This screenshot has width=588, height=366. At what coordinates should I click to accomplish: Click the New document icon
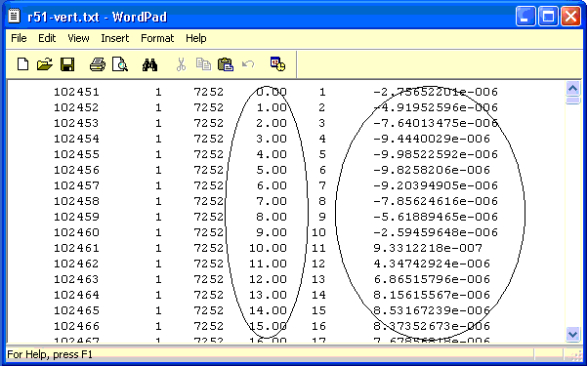[22, 64]
